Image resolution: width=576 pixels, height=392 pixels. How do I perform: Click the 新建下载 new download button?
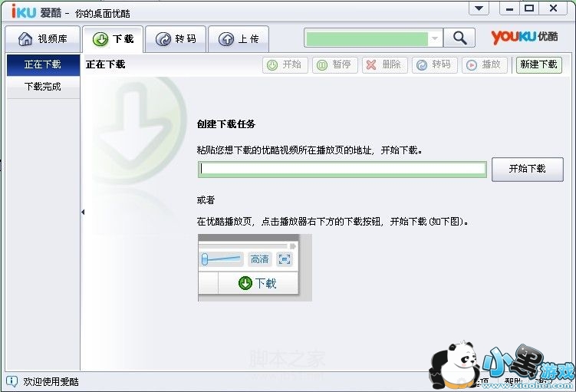coord(539,65)
